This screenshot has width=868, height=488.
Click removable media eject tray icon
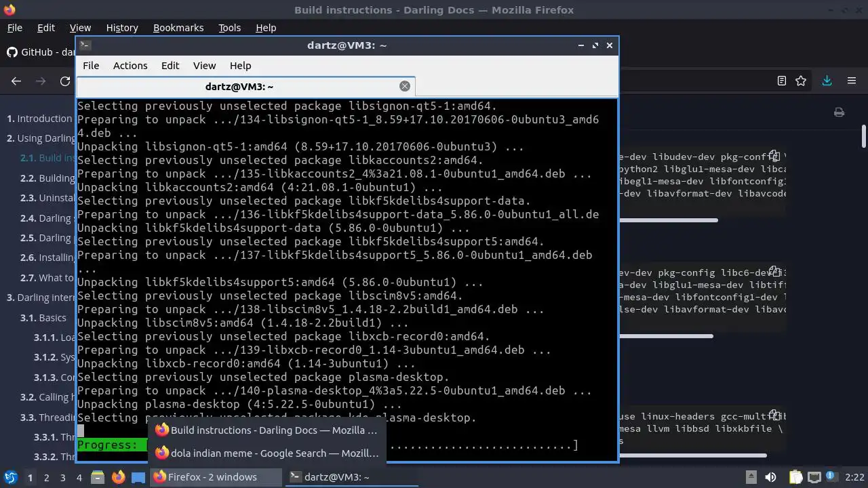[751, 477]
